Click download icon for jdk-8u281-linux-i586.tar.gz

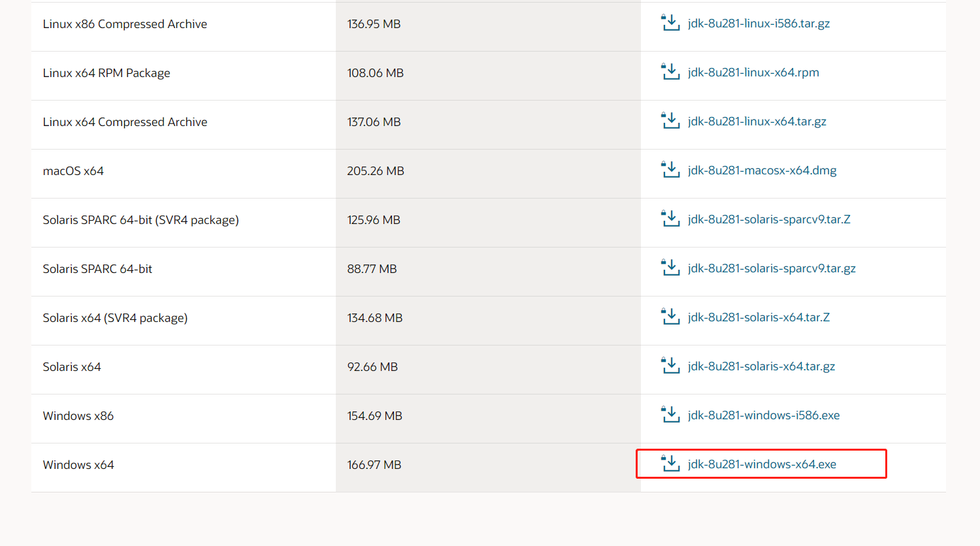[x=670, y=23]
